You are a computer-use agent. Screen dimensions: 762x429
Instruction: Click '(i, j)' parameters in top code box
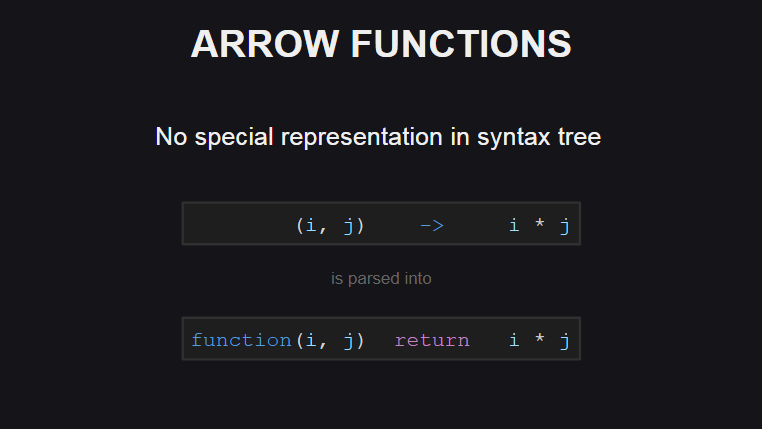(x=330, y=225)
